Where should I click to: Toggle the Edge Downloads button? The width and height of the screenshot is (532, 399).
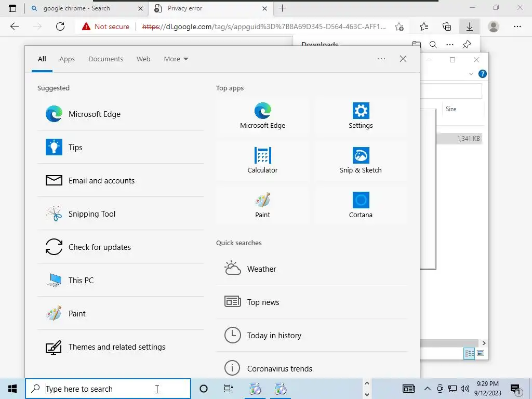470,26
